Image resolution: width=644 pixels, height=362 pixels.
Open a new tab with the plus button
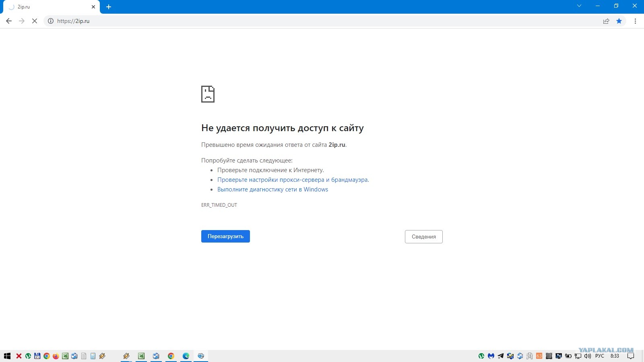(109, 7)
